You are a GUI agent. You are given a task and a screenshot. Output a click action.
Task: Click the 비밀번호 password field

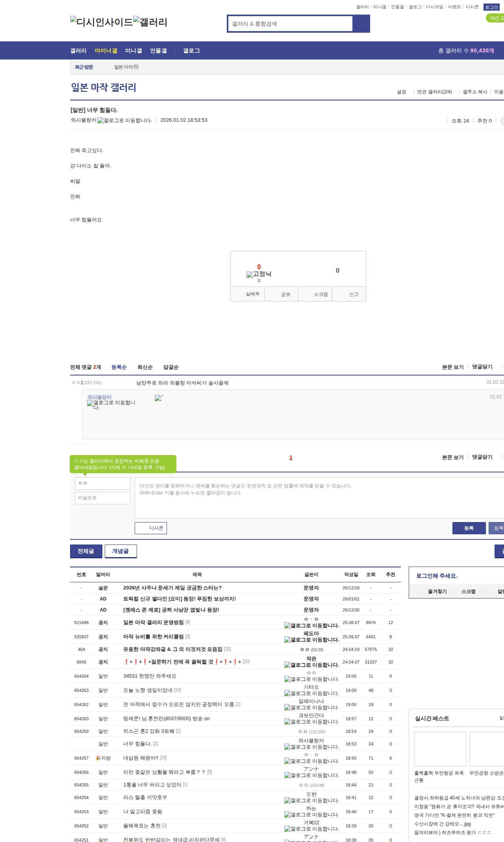103,498
